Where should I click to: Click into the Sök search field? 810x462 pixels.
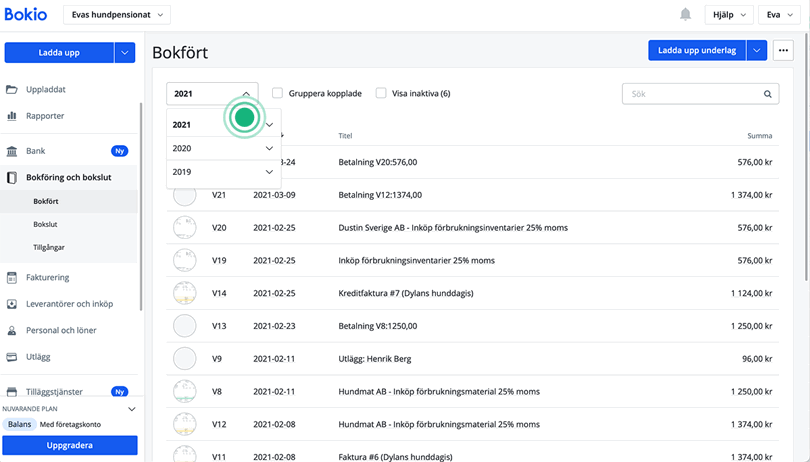pos(690,94)
